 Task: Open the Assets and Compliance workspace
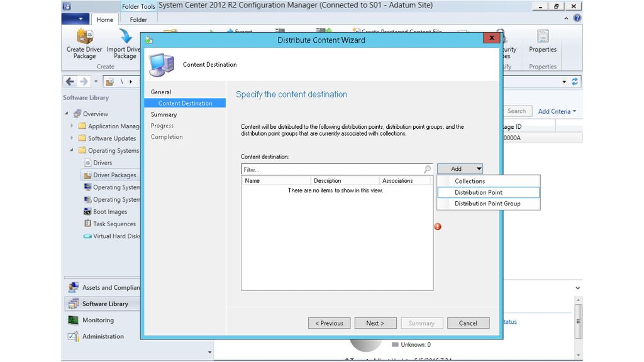103,288
